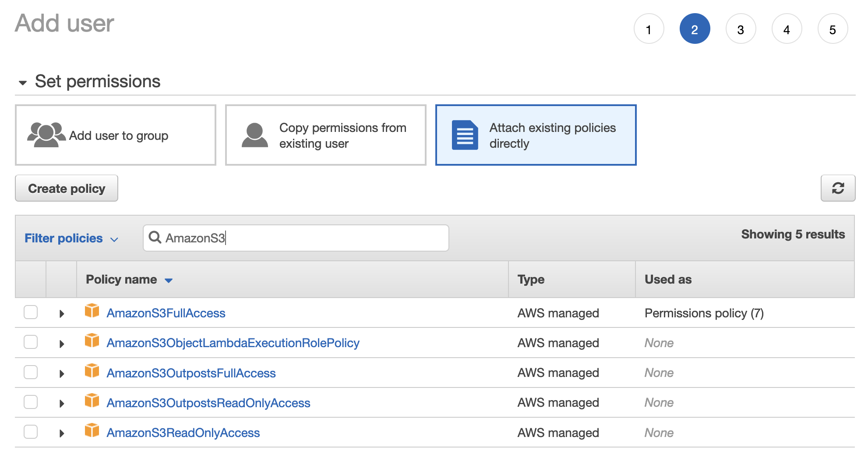Expand AmazonS3OutpostsReadOnlyAccess row details
The width and height of the screenshot is (868, 476).
62,403
